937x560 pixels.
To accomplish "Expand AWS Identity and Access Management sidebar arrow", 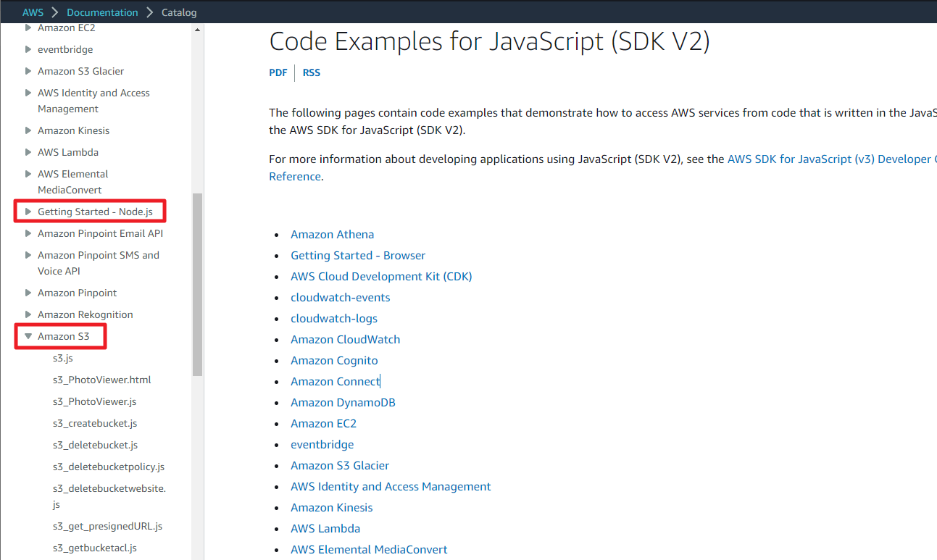I will coord(28,93).
